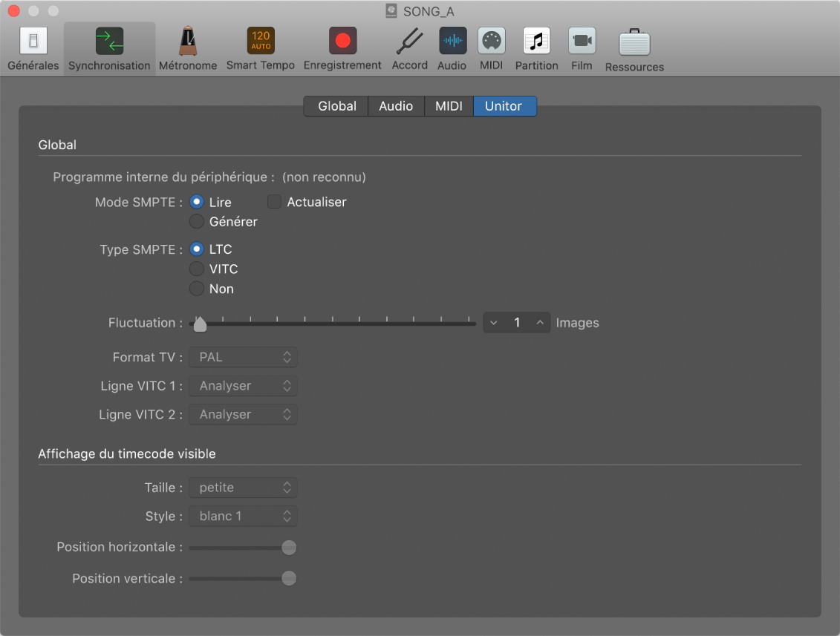Select the Unitor tab

pyautogui.click(x=504, y=106)
